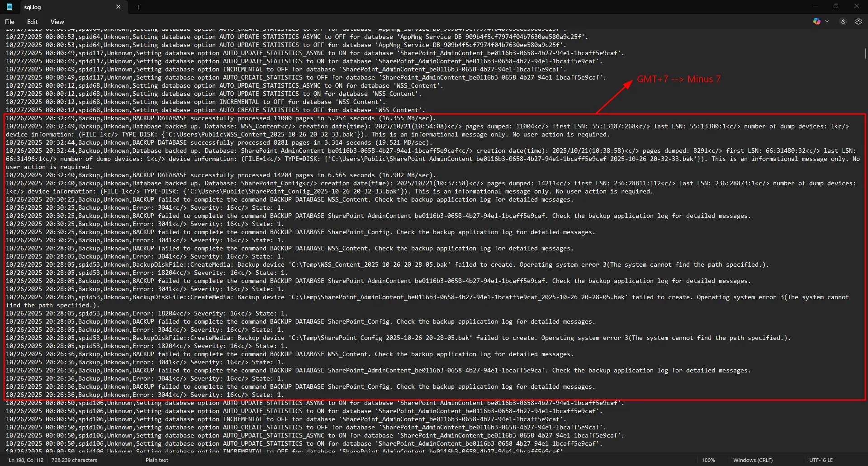This screenshot has width=868, height=466.
Task: Click Ln 198, Col 112 position indicator
Action: [26, 460]
